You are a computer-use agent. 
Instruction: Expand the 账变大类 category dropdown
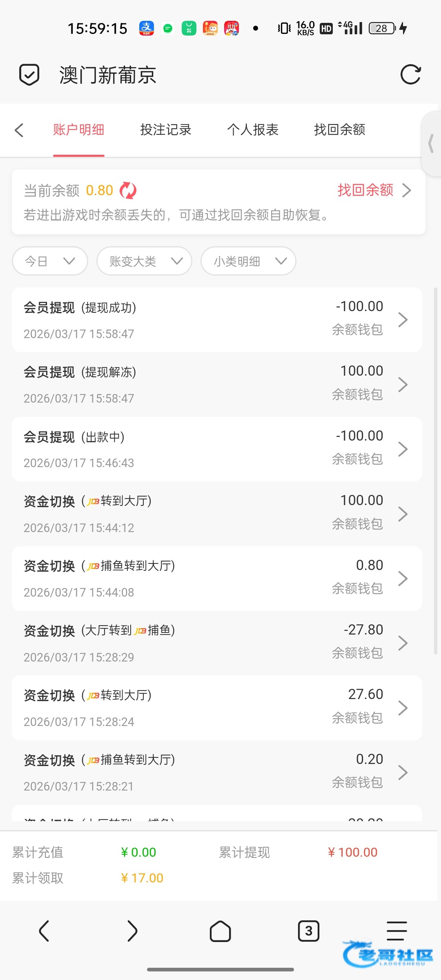[x=144, y=261]
